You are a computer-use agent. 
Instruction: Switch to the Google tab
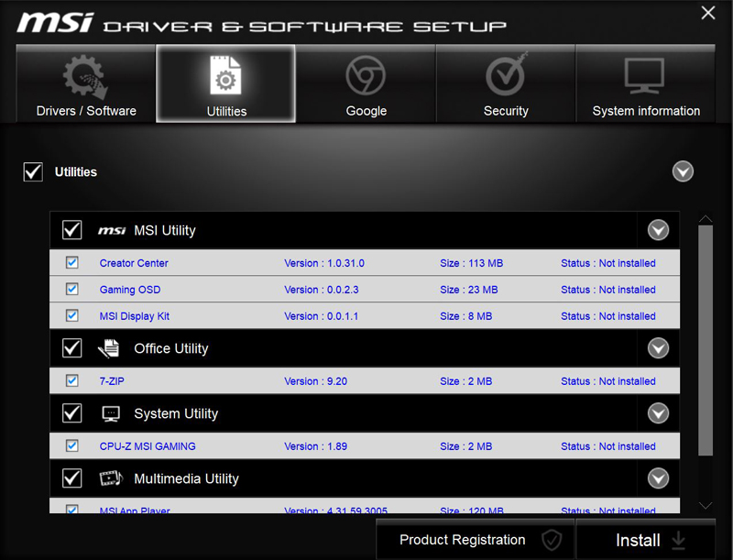(x=366, y=83)
